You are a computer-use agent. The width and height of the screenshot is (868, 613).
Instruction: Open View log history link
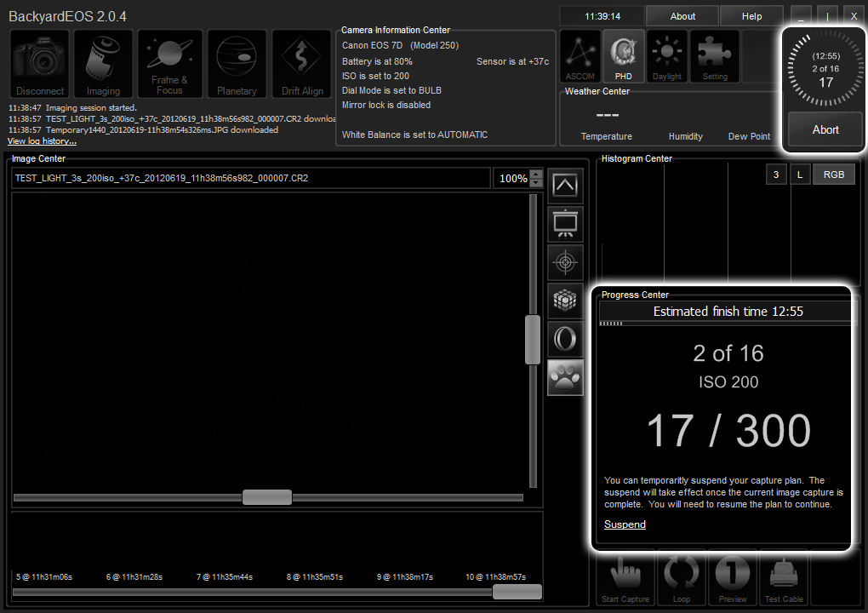click(x=42, y=141)
